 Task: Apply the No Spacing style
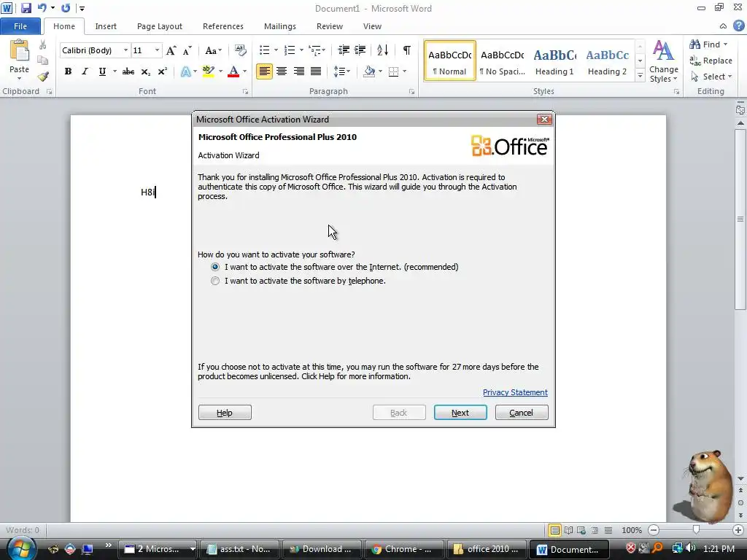coord(502,61)
